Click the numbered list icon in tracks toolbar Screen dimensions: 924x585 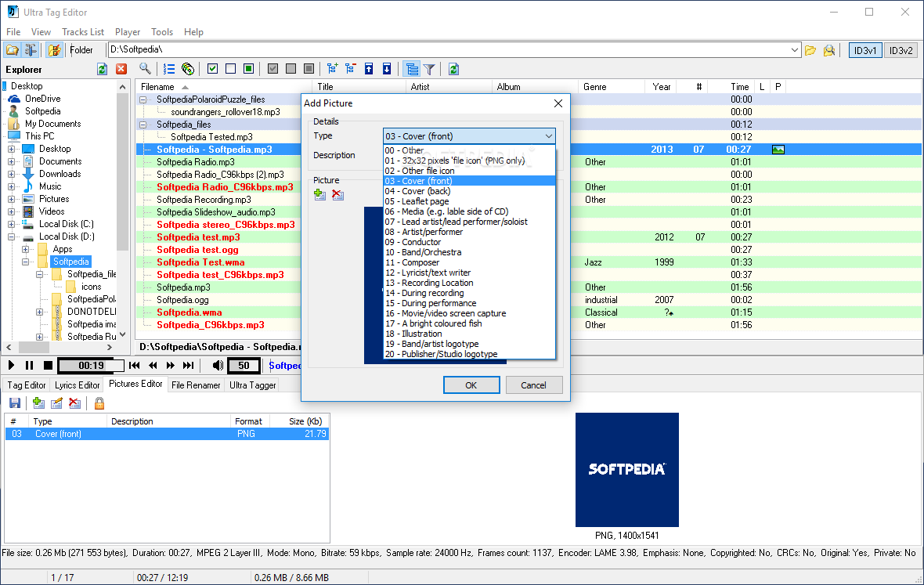click(x=169, y=69)
